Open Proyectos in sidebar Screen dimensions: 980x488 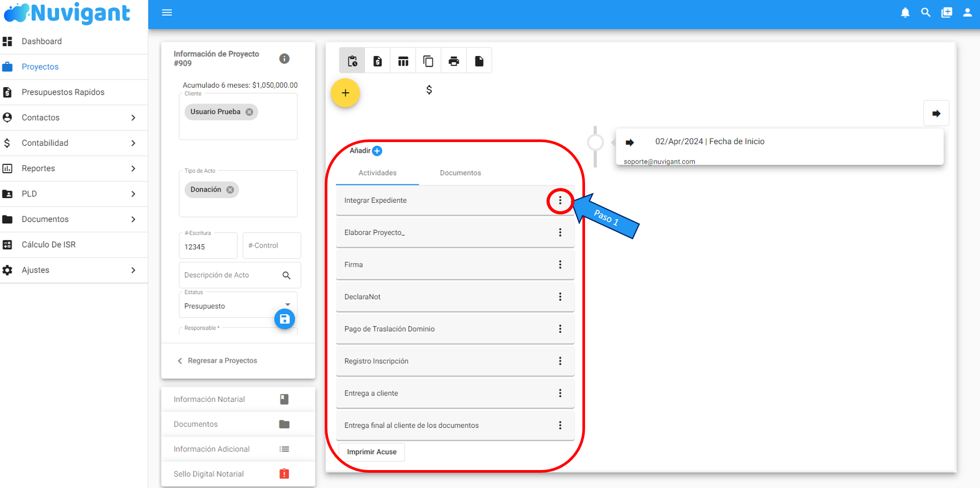[x=74, y=67]
